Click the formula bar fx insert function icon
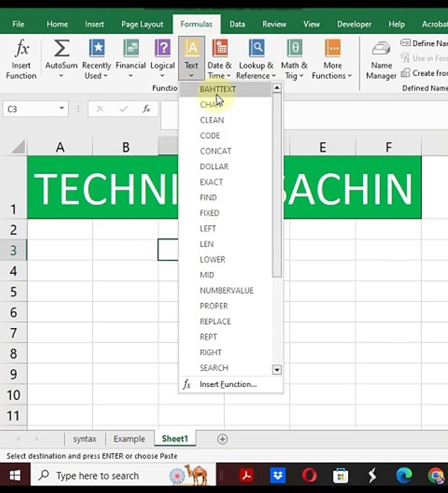448x493 pixels. pos(147,109)
